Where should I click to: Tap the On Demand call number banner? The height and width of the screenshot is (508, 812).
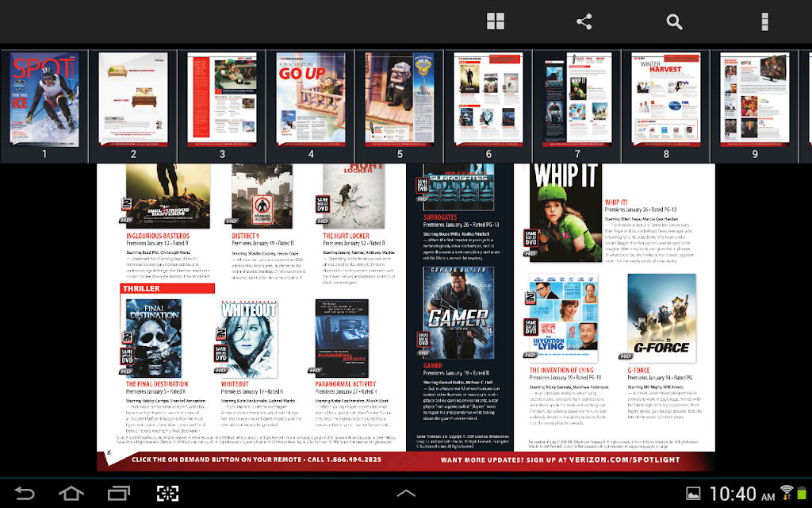coord(256,460)
